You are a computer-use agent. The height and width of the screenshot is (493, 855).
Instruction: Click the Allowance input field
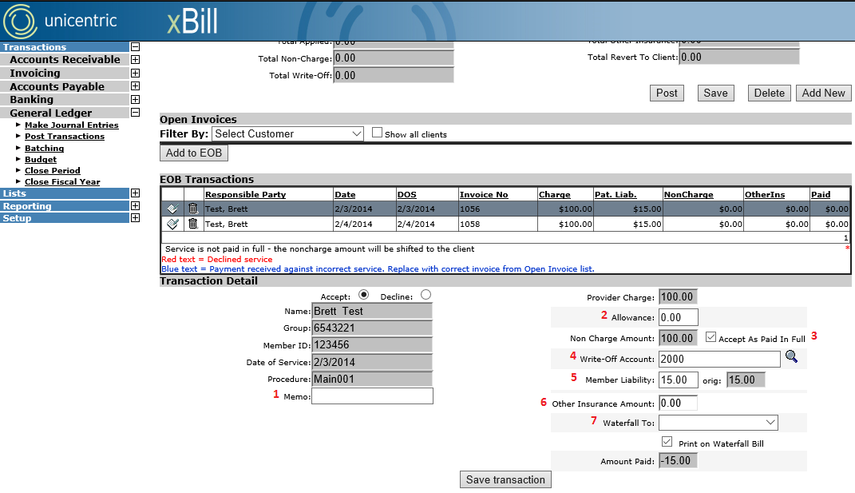tap(678, 317)
